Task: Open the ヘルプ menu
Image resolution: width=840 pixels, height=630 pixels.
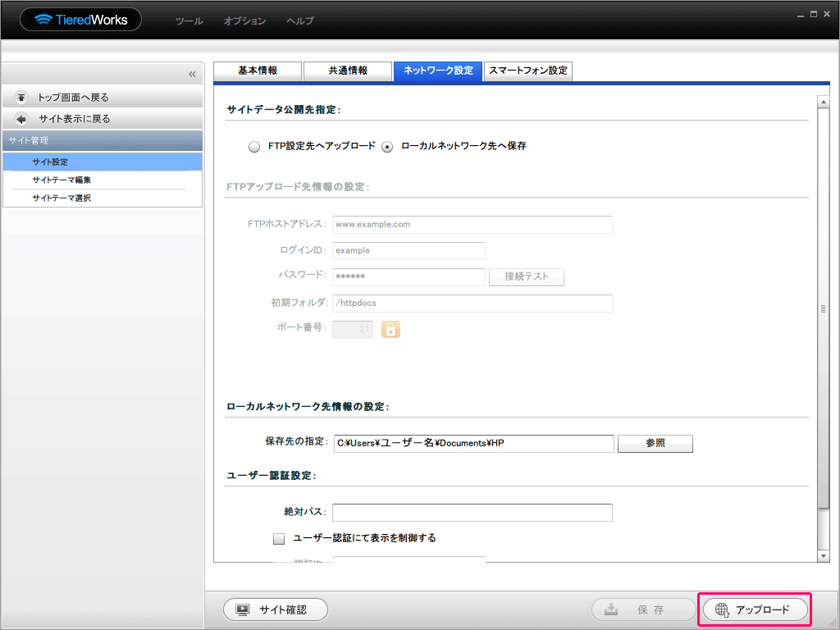Action: click(299, 21)
